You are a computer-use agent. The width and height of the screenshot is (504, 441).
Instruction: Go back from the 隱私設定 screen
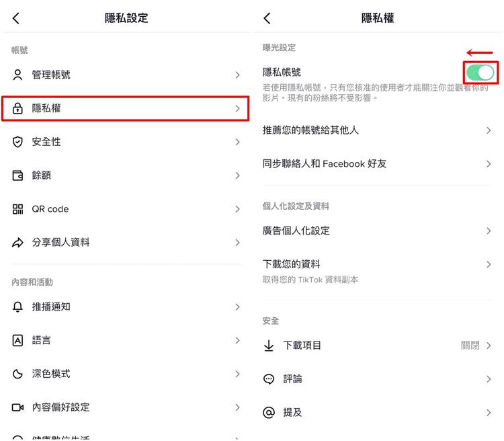(16, 19)
